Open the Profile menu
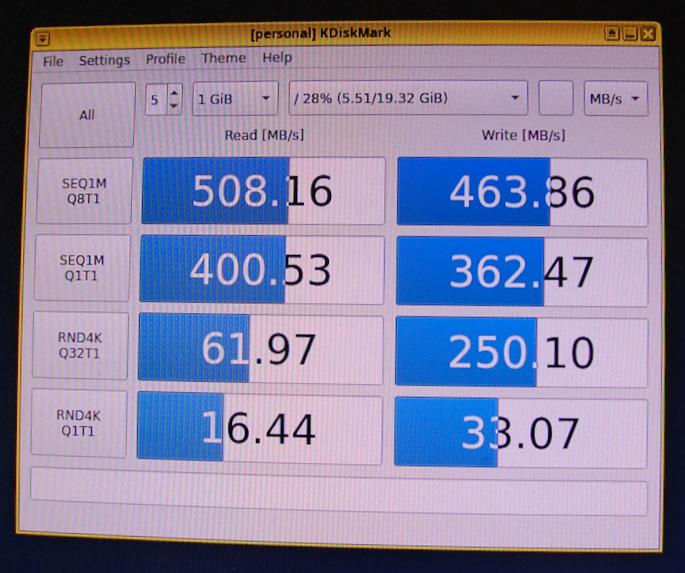This screenshot has width=685, height=573. point(166,59)
